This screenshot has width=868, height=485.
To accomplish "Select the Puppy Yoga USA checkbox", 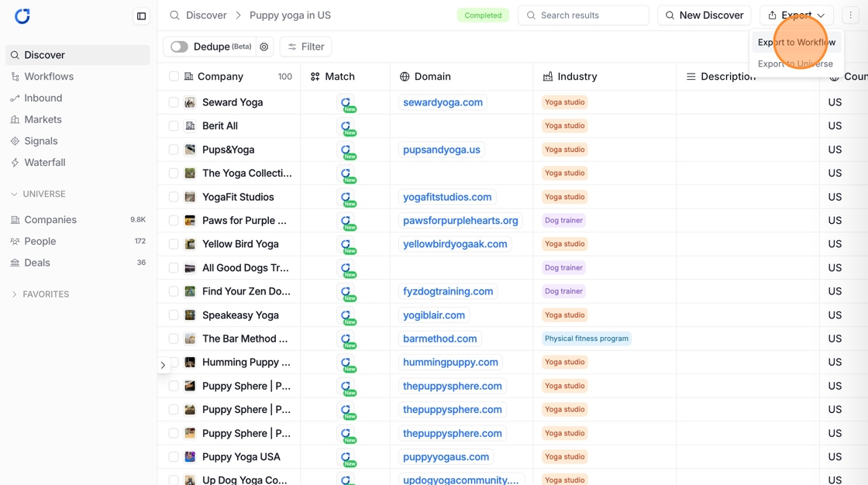I will 174,457.
